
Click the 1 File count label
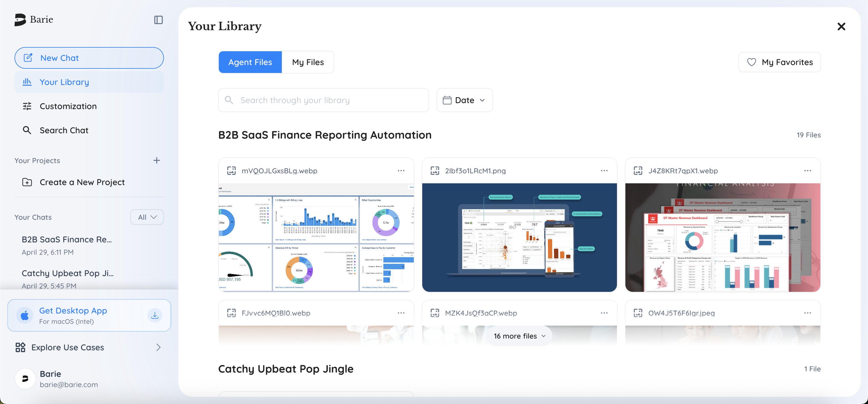[813, 369]
